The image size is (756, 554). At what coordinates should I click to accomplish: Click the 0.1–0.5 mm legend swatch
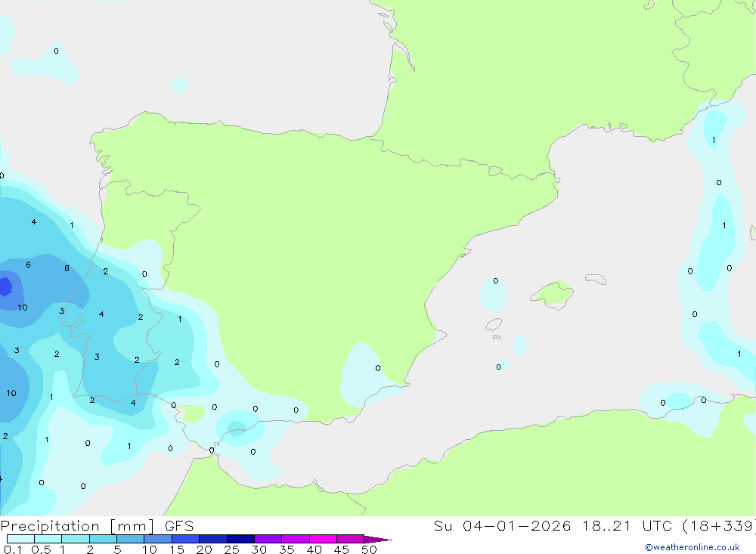[x=20, y=539]
